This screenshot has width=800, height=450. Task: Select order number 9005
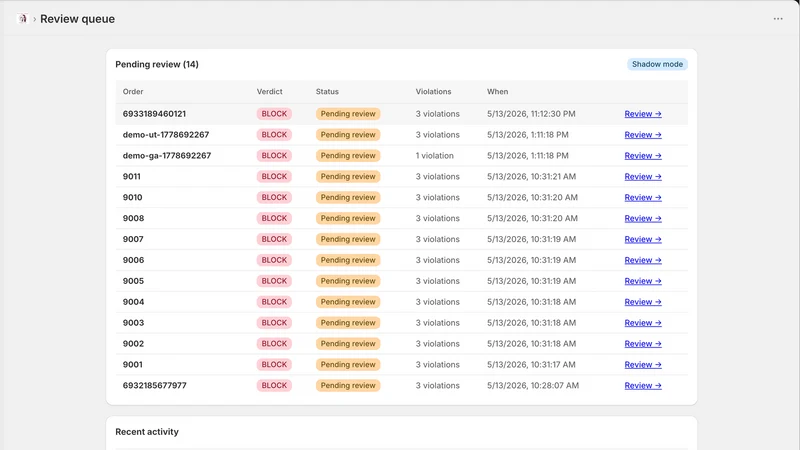[133, 281]
